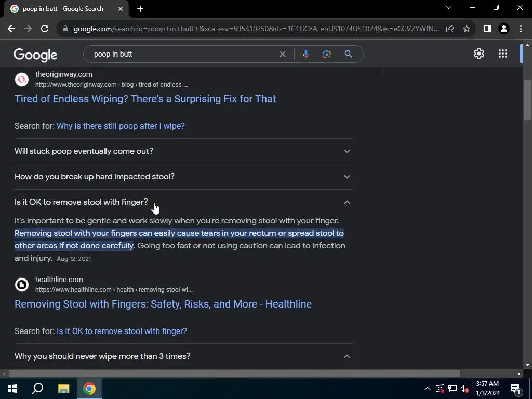
Task: Expand 'Will stuck poop eventually come out?'
Action: coord(183,151)
